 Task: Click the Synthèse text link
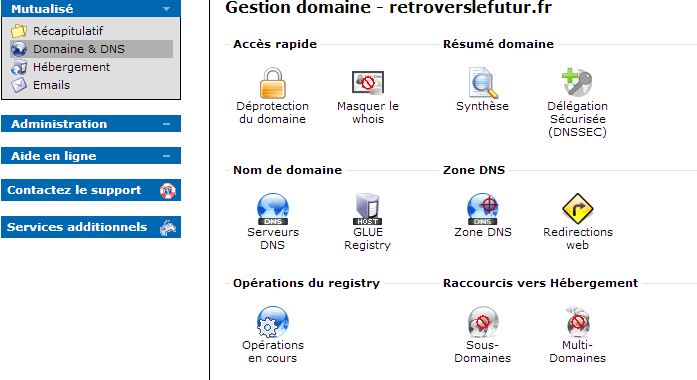(482, 106)
